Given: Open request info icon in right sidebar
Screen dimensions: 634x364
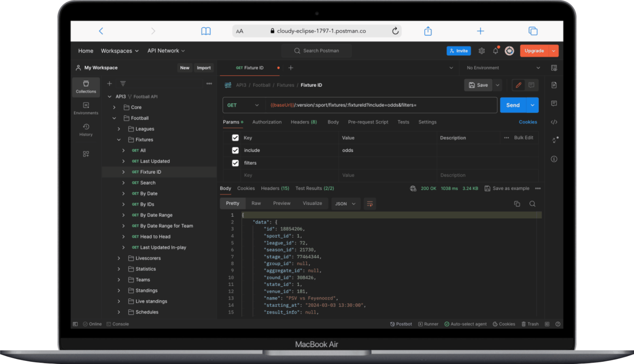Looking at the screenshot, I should pos(554,159).
